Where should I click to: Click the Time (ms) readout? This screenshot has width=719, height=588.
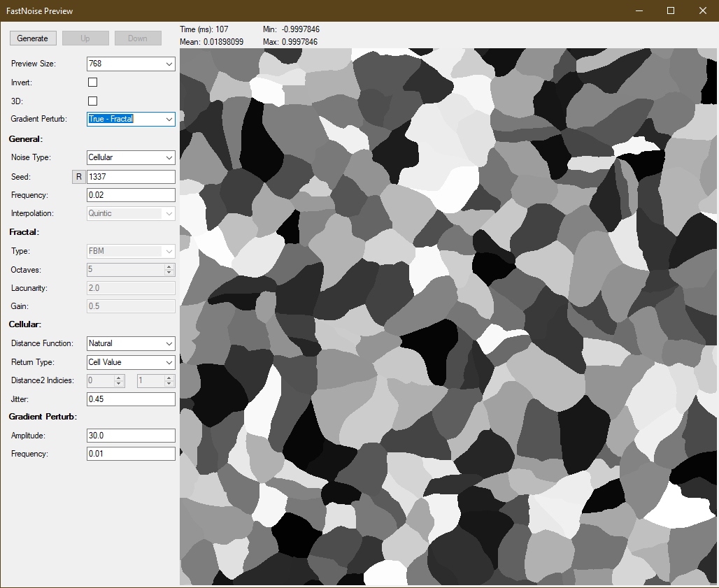tap(204, 29)
